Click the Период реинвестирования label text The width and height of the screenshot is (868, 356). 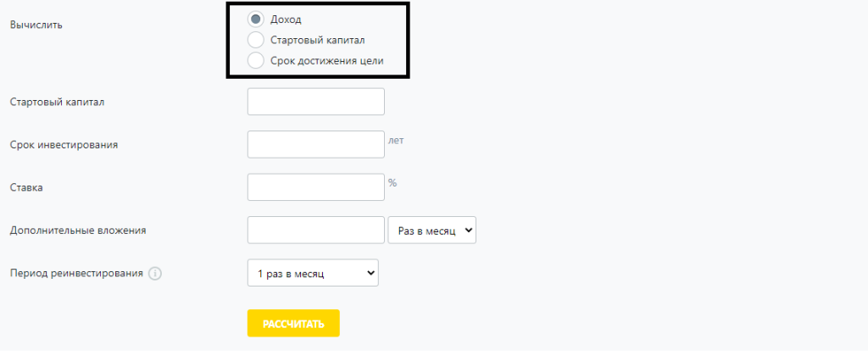(x=75, y=274)
